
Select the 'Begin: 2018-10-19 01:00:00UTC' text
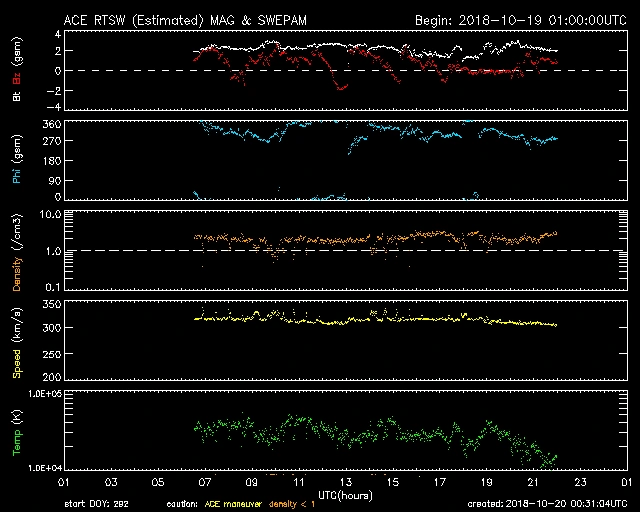tap(520, 20)
